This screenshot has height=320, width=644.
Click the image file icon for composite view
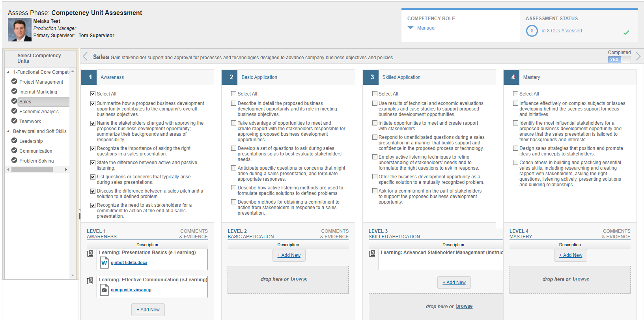[104, 290]
